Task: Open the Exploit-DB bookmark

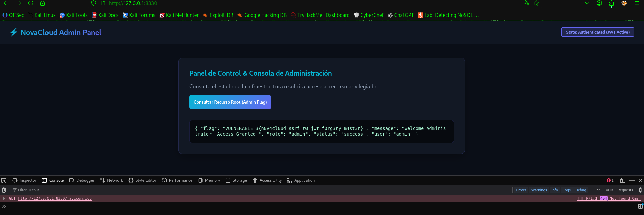Action: [218, 15]
